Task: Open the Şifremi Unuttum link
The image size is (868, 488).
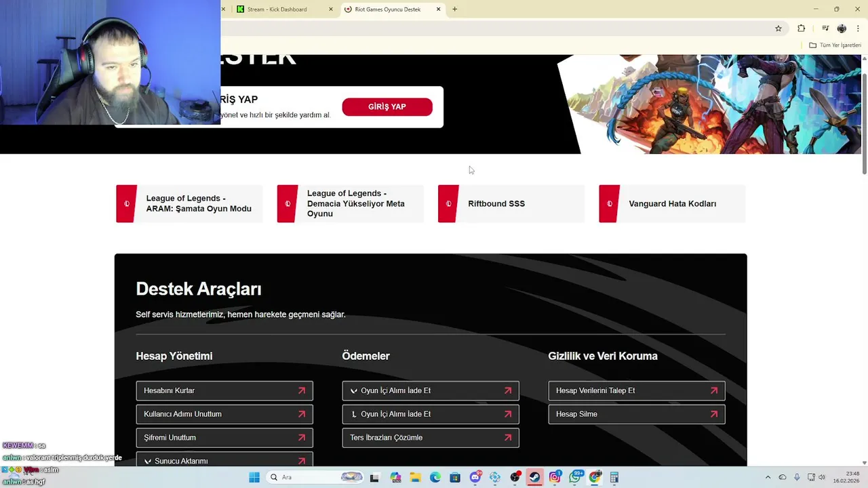Action: [x=224, y=437]
